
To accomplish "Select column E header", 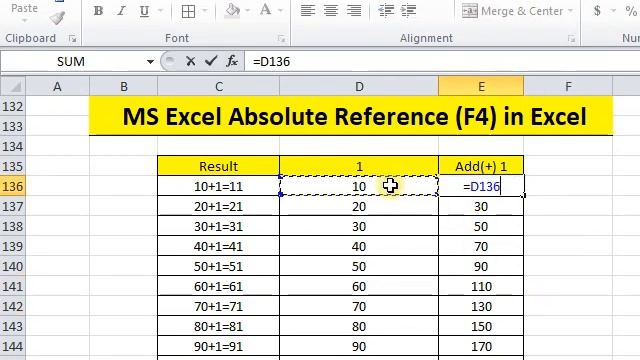I will click(x=481, y=86).
